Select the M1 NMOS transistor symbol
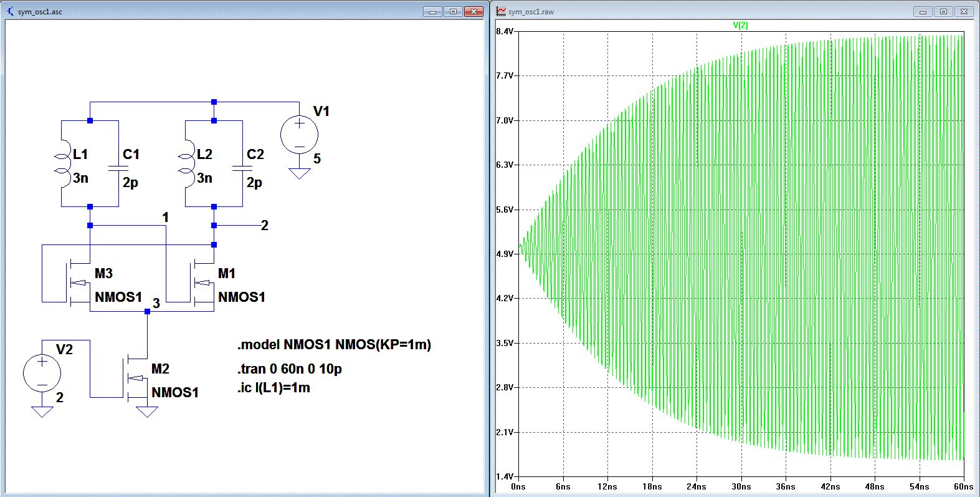980x497 pixels. (202, 282)
